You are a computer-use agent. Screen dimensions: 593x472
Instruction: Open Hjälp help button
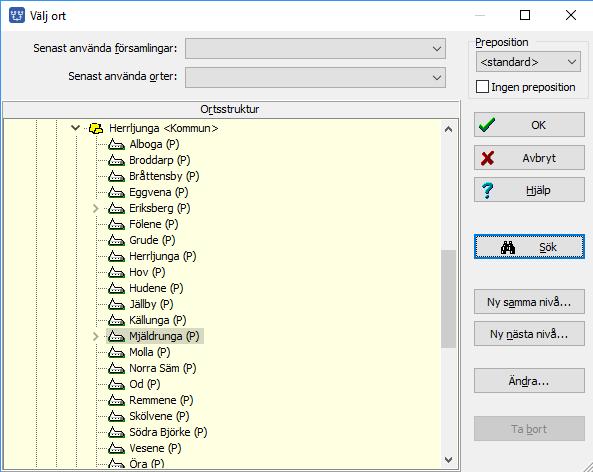529,190
